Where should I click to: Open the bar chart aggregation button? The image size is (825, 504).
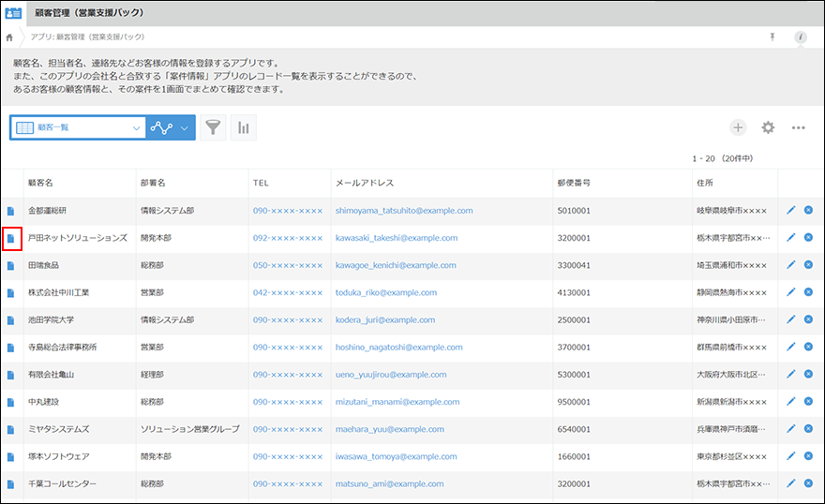[x=244, y=127]
